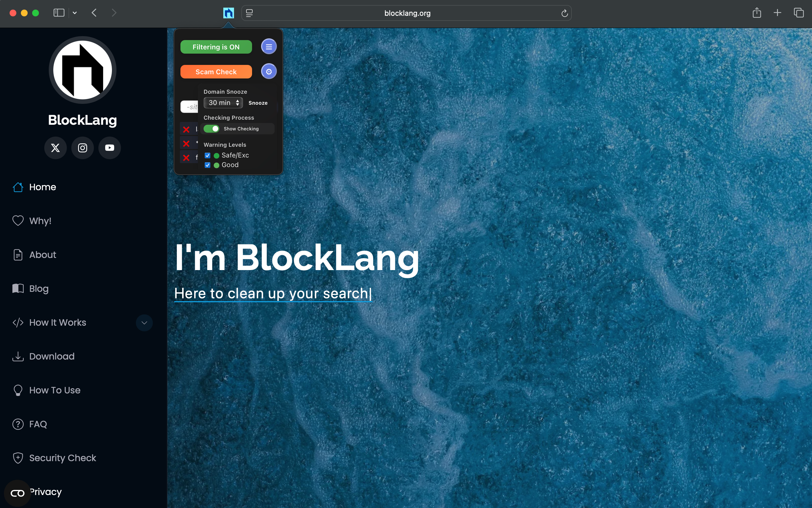Image resolution: width=812 pixels, height=508 pixels.
Task: Click the round BlockLang logo image
Action: click(83, 70)
